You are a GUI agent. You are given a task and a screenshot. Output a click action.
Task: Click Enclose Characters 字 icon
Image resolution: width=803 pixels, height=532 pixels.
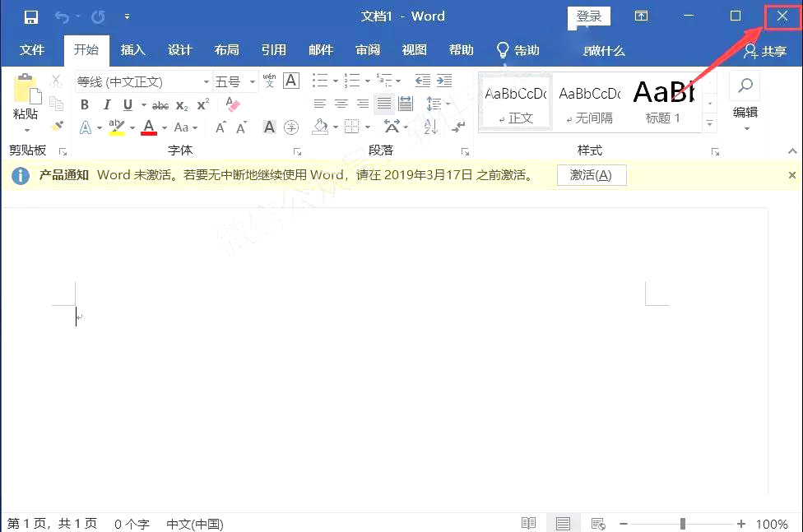click(291, 127)
